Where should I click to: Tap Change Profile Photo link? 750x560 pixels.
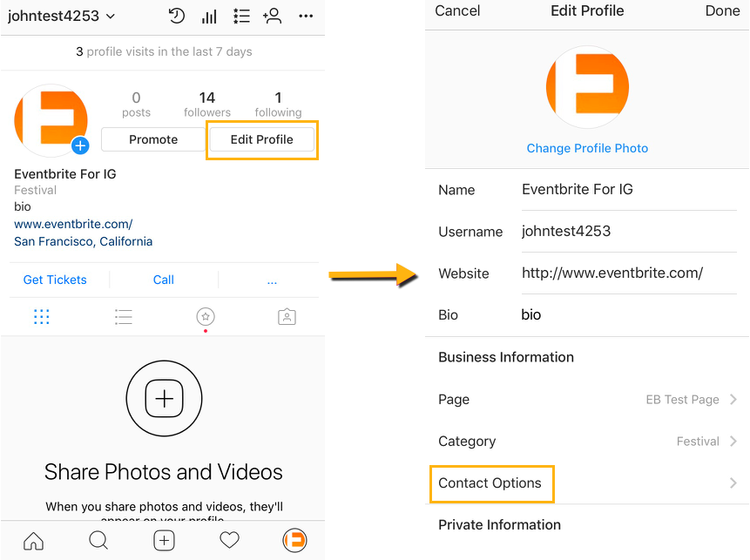pyautogui.click(x=587, y=148)
